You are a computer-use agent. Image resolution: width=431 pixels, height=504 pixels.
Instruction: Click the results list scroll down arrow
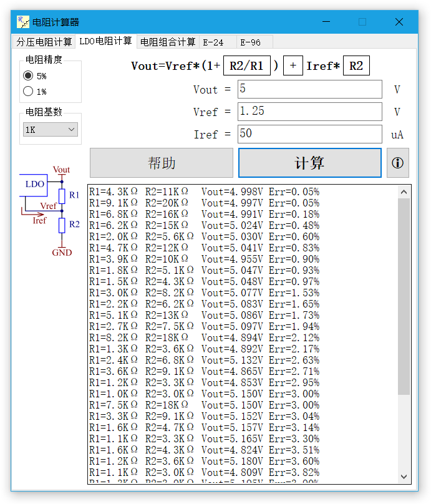(x=404, y=477)
